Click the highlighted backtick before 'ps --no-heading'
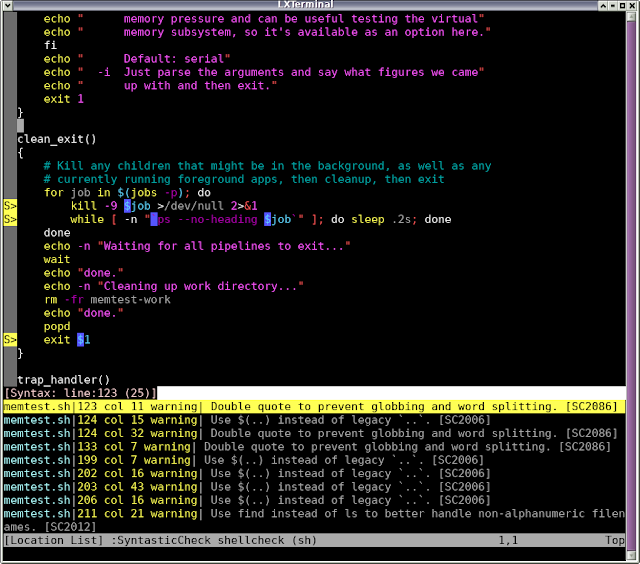 click(x=154, y=219)
